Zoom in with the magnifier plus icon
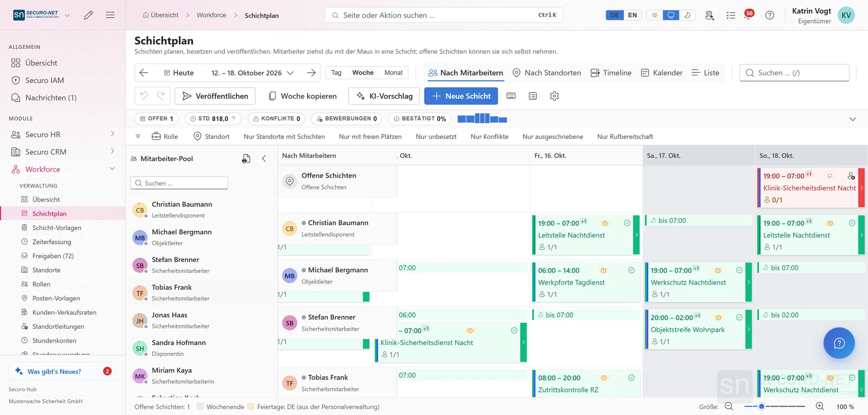Screen dimensions: 868x415 coord(820,406)
